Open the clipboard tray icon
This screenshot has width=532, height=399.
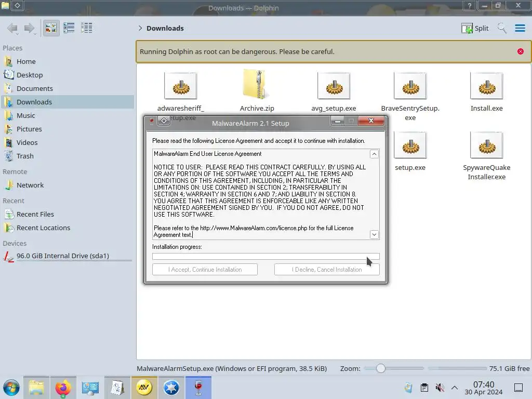[x=424, y=388]
